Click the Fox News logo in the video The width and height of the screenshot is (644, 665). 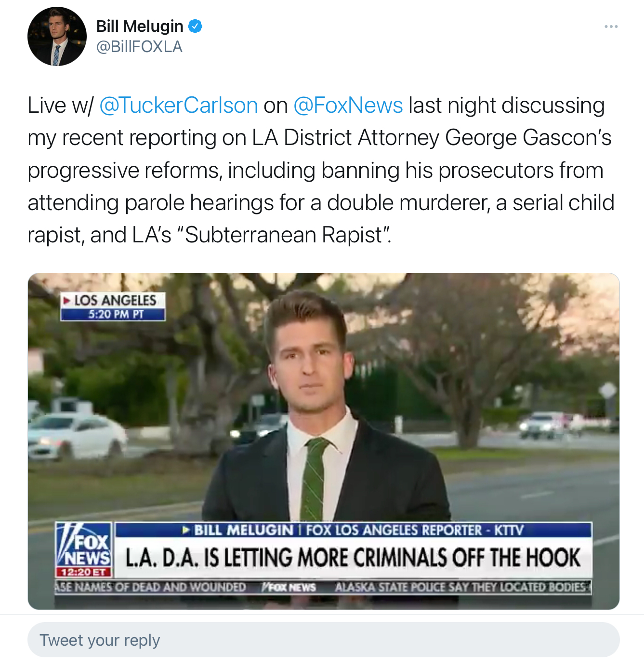85,545
